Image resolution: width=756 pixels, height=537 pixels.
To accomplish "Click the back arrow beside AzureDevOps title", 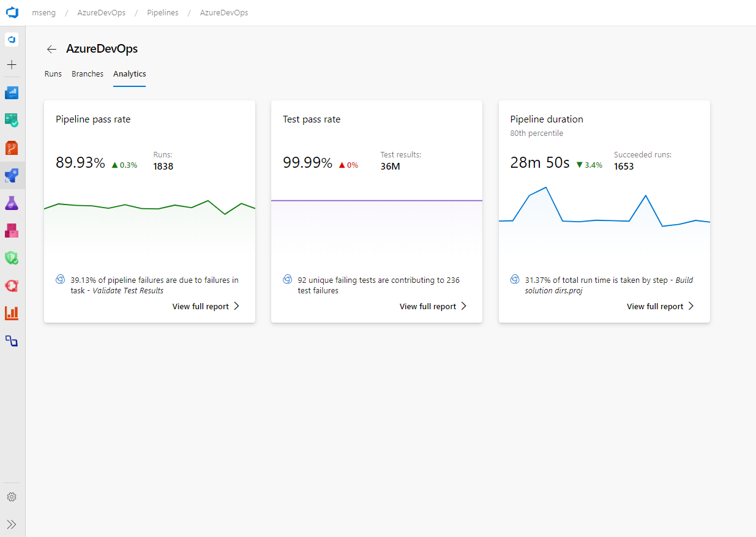I will 51,49.
